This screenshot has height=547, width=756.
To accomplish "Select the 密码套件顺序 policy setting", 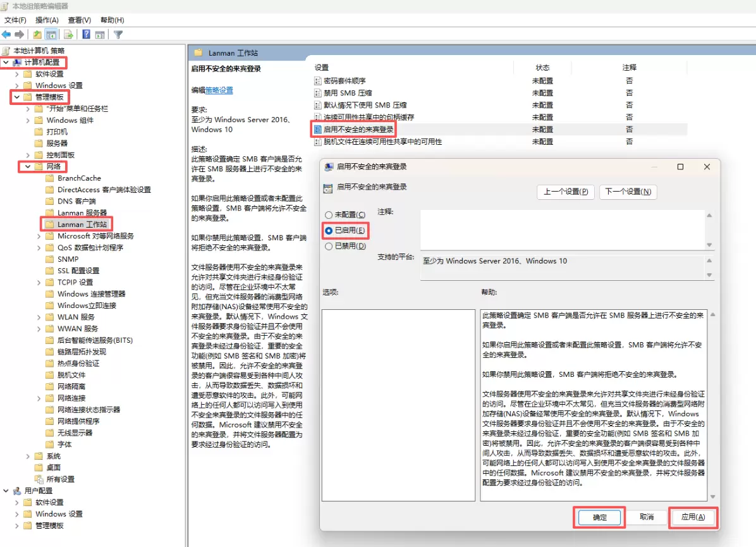I will pyautogui.click(x=344, y=81).
